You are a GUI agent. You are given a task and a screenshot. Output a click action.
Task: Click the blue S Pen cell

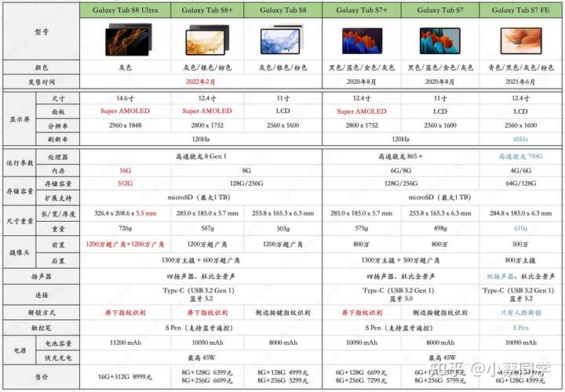(x=520, y=328)
